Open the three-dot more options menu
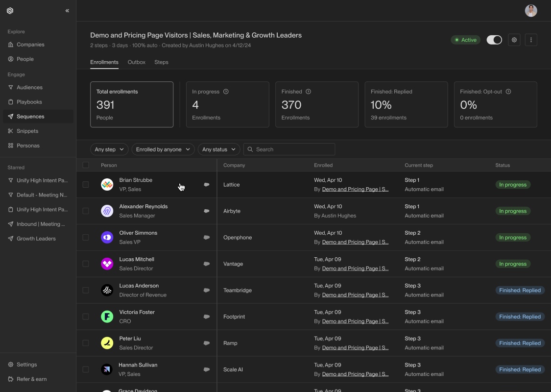Viewport: 551px width, 392px height. pos(531,40)
